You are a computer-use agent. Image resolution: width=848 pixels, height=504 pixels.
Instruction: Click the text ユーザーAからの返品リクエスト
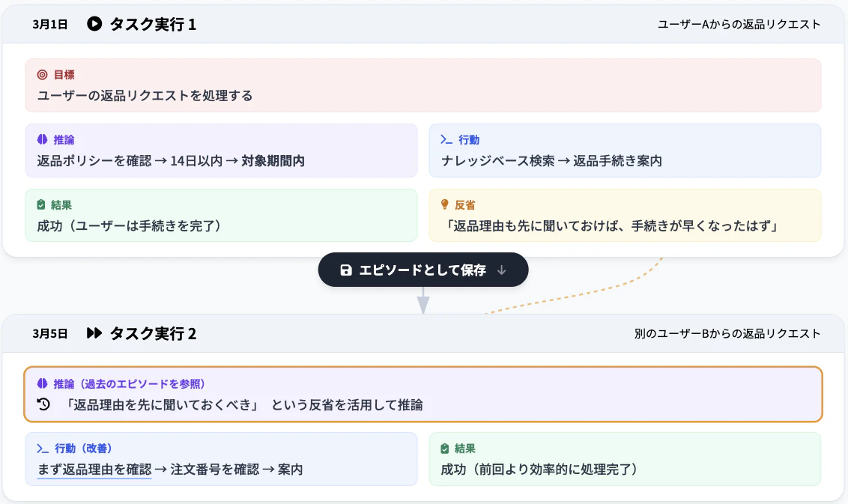tap(739, 24)
